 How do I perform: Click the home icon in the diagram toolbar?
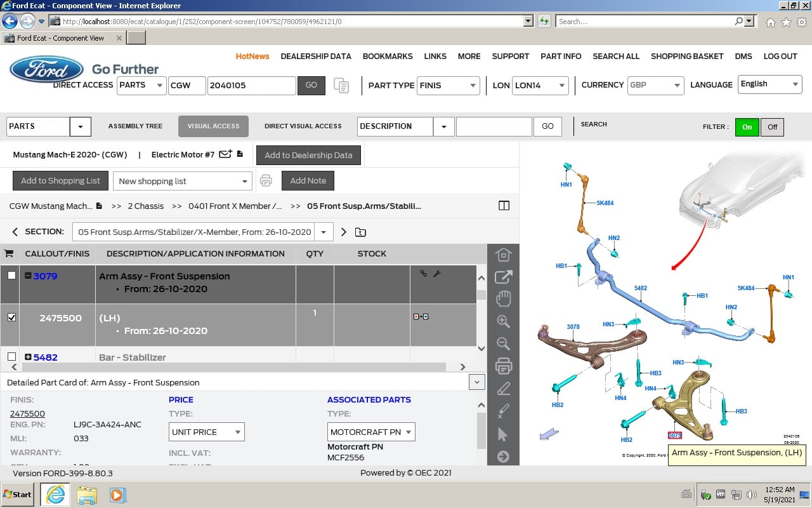pyautogui.click(x=504, y=255)
